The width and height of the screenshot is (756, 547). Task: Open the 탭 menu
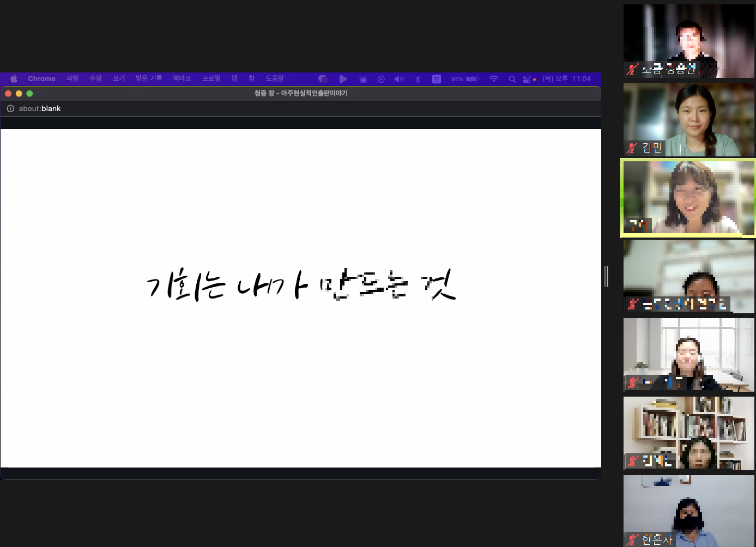(234, 78)
